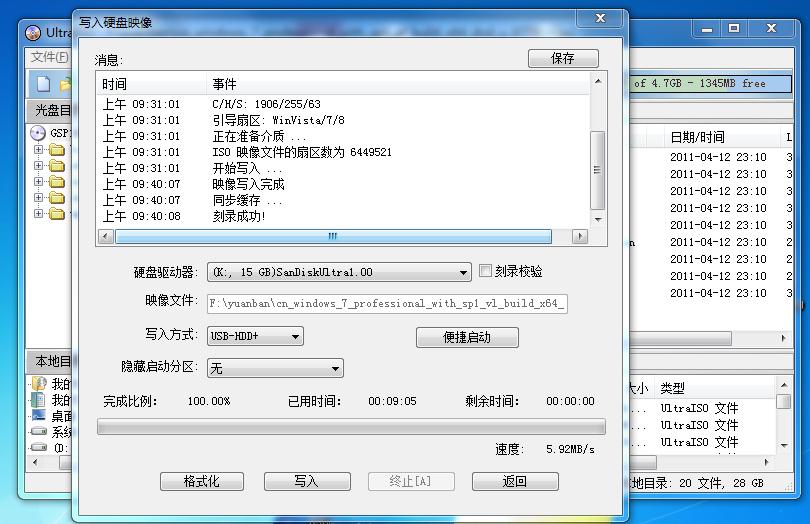Image resolution: width=810 pixels, height=524 pixels.
Task: Click the 终止[A] abort button
Action: [x=411, y=482]
